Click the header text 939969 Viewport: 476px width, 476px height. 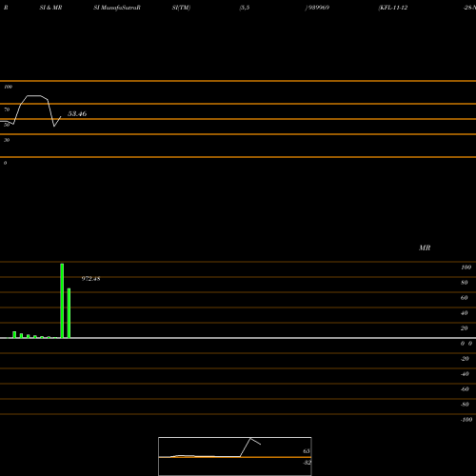click(319, 8)
